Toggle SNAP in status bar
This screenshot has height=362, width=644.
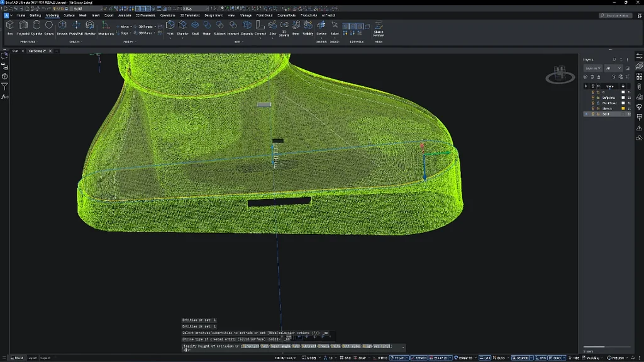tap(360, 358)
